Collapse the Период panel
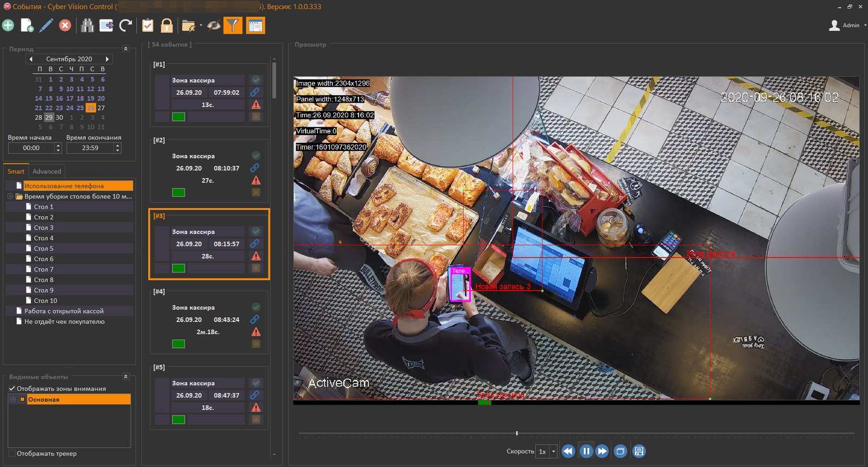The height and width of the screenshot is (467, 868). click(x=126, y=49)
